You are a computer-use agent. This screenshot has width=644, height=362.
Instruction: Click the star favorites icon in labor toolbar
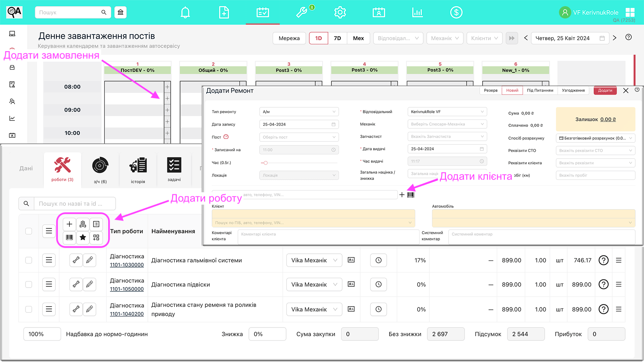83,237
